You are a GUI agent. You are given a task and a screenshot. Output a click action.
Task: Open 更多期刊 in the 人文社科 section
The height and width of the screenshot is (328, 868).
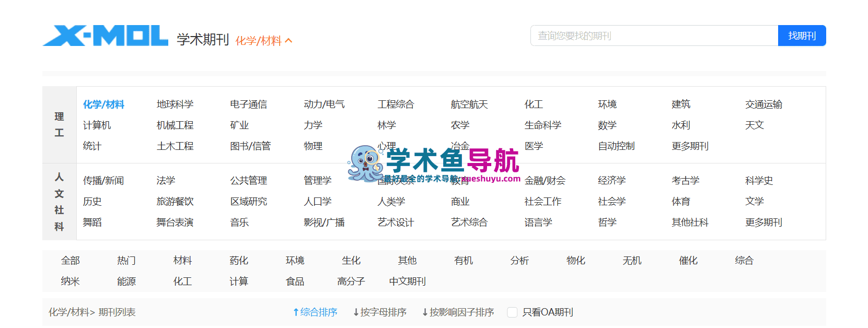(763, 222)
